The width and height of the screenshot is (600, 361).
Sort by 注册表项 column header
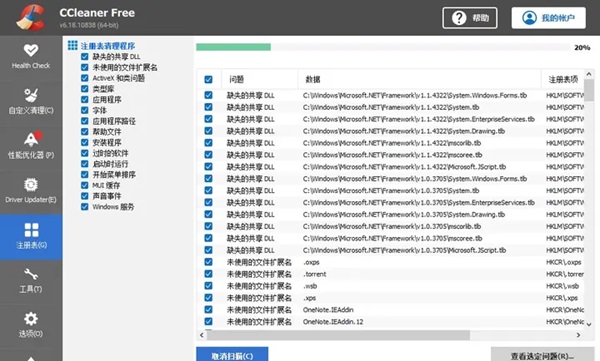click(563, 79)
